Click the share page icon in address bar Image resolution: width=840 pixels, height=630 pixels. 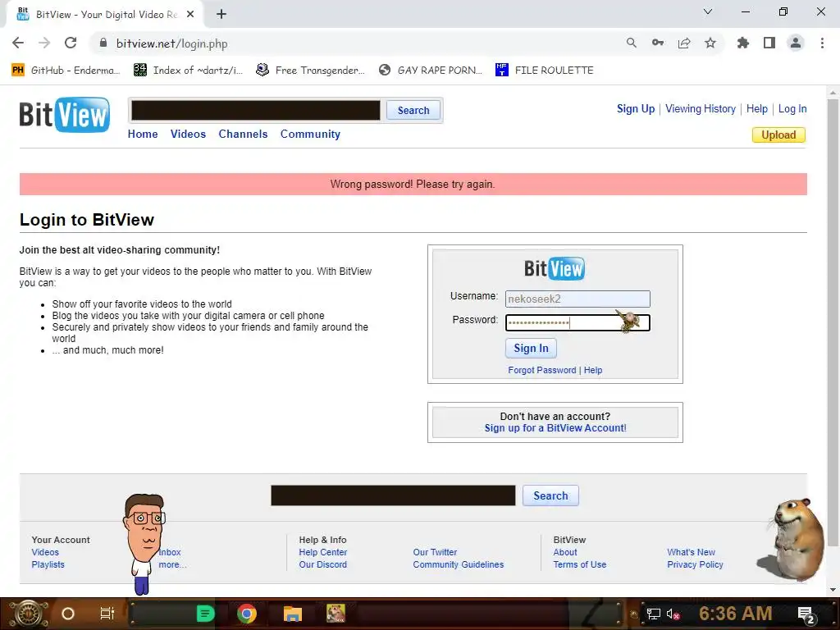684,43
